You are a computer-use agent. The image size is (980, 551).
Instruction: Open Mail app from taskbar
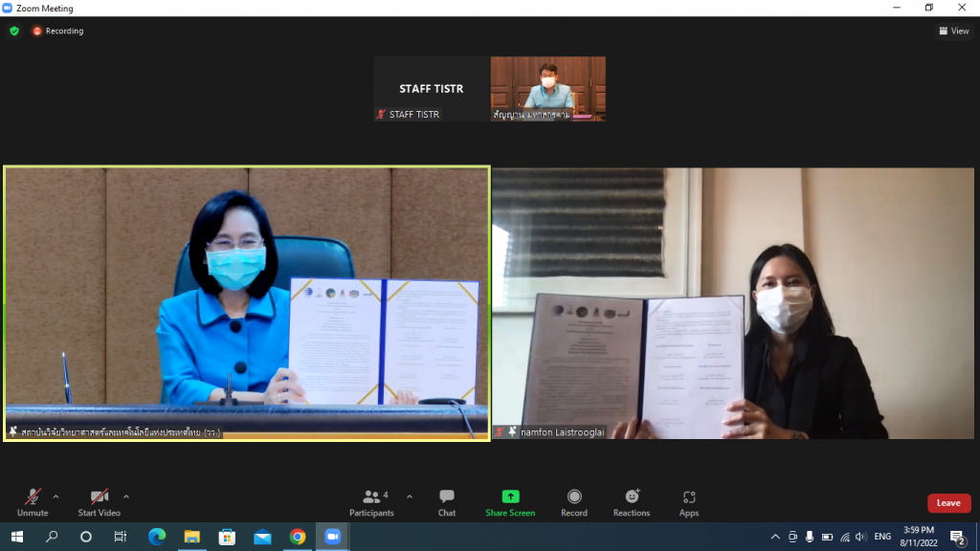262,537
